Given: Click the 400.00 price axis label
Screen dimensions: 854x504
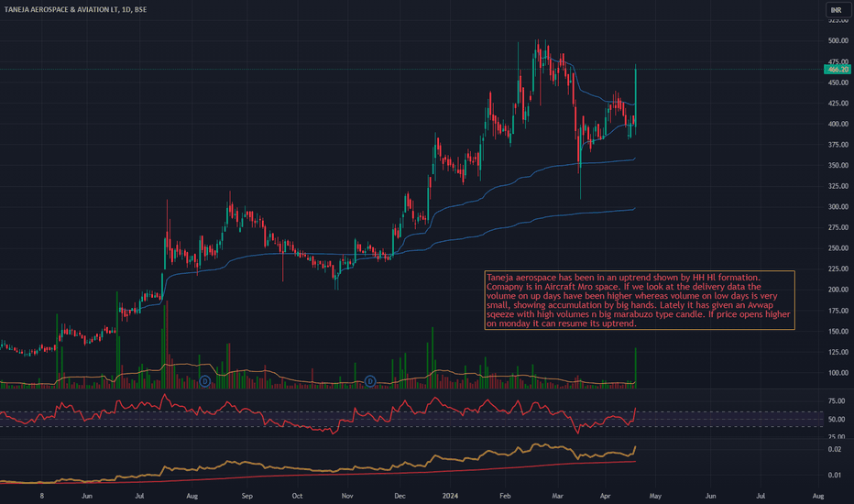Looking at the screenshot, I should point(838,125).
